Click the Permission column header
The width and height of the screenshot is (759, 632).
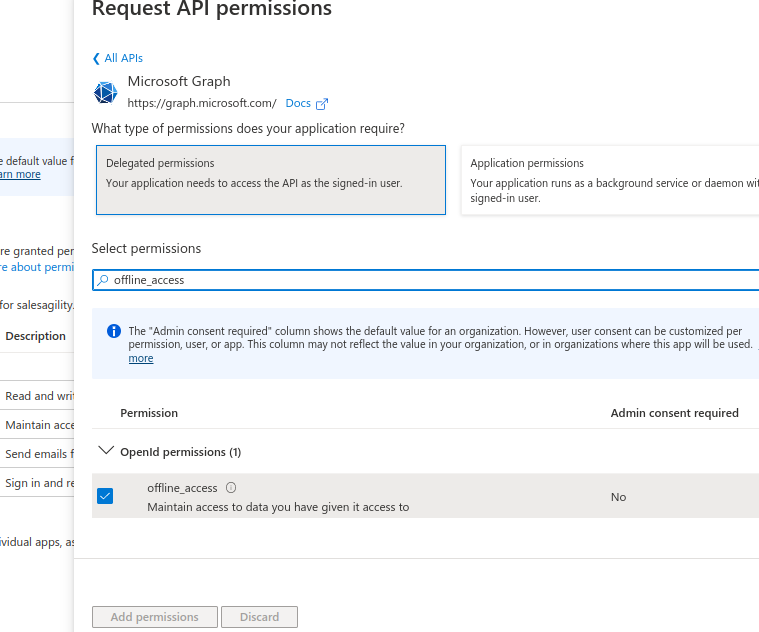click(149, 413)
